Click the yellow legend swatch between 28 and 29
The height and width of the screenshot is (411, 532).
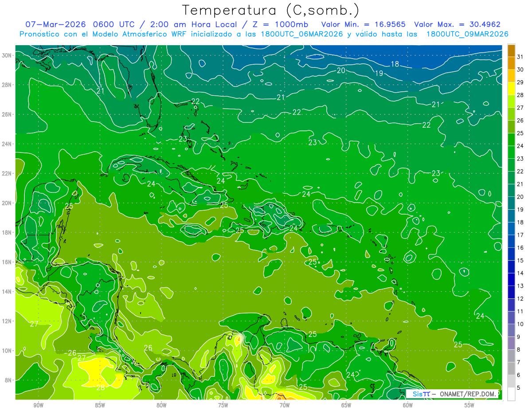point(511,88)
